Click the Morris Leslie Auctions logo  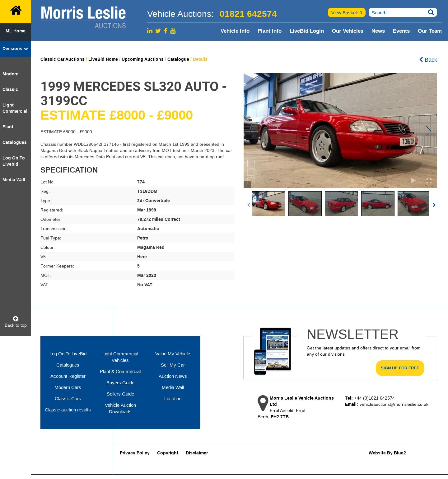click(x=83, y=17)
